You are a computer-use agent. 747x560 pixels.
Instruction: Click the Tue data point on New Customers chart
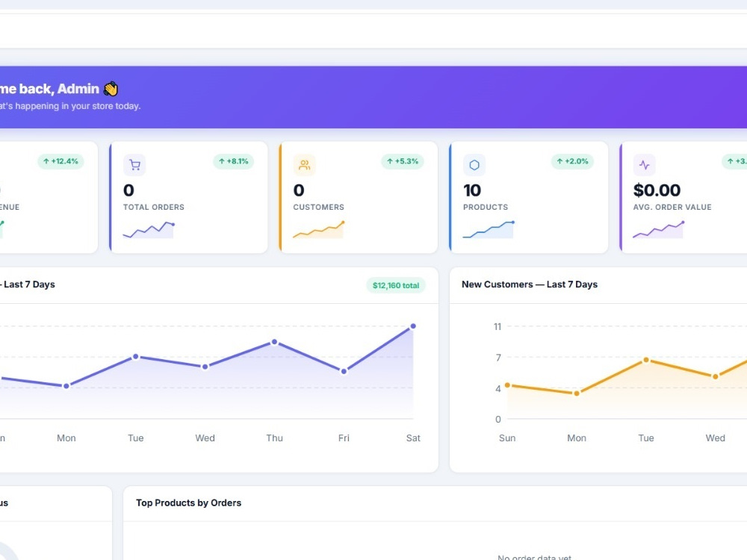point(646,360)
